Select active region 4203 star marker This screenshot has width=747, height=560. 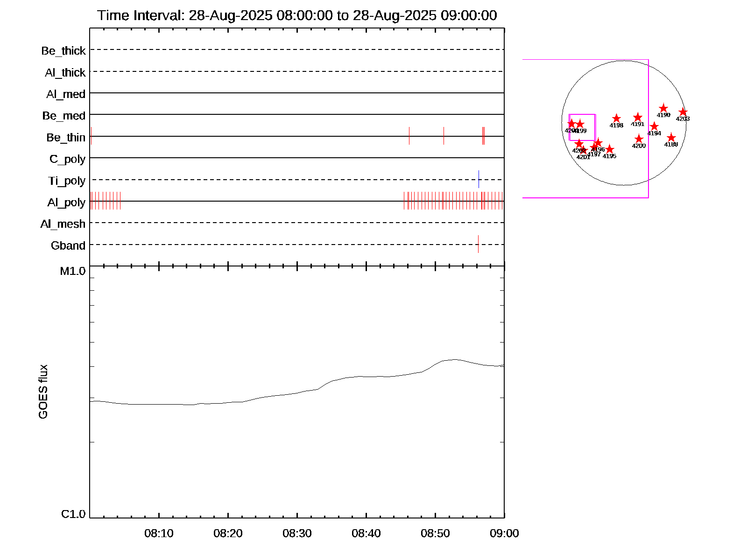click(x=683, y=112)
